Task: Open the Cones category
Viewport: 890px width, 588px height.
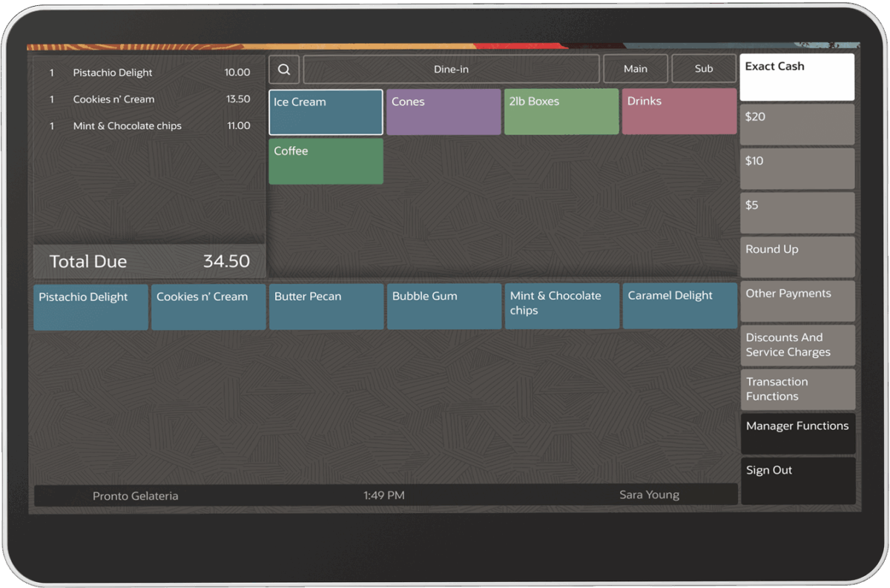Action: pos(444,112)
